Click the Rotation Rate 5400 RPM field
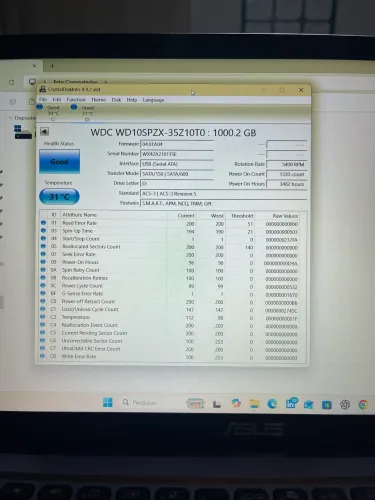375x500 pixels. 286,164
